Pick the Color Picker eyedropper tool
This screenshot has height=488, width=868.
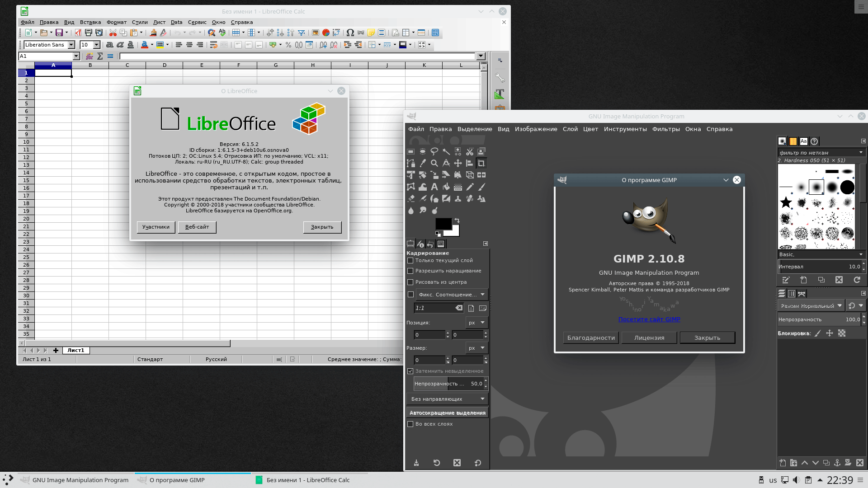(423, 163)
